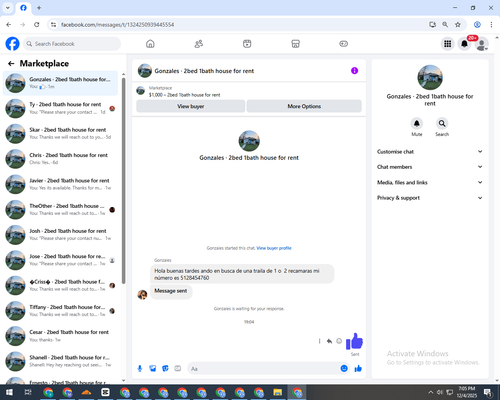Screen dimensions: 500x400
Task: Click the large sent thumbs-up sticker
Action: pyautogui.click(x=354, y=341)
